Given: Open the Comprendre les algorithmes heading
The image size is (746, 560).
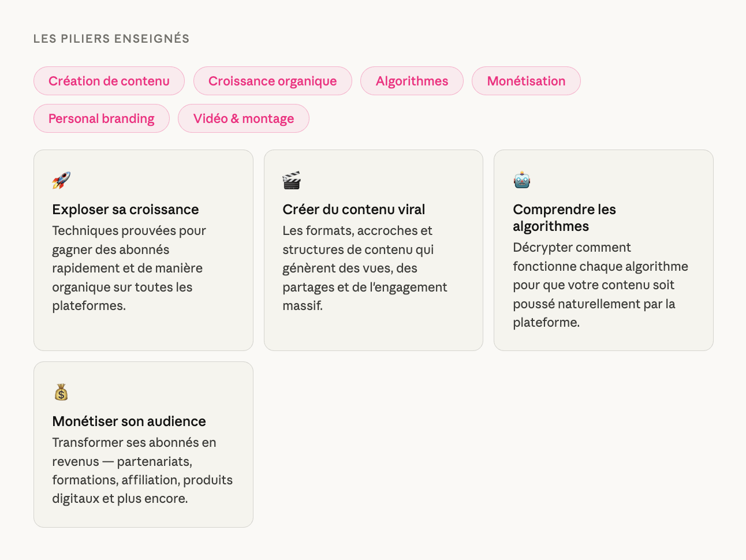Looking at the screenshot, I should (x=564, y=218).
